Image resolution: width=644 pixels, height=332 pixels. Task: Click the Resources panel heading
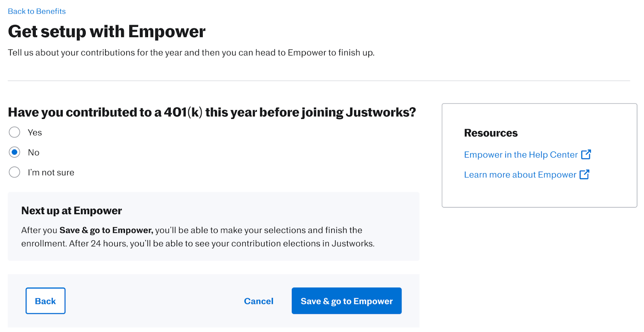[x=491, y=133]
